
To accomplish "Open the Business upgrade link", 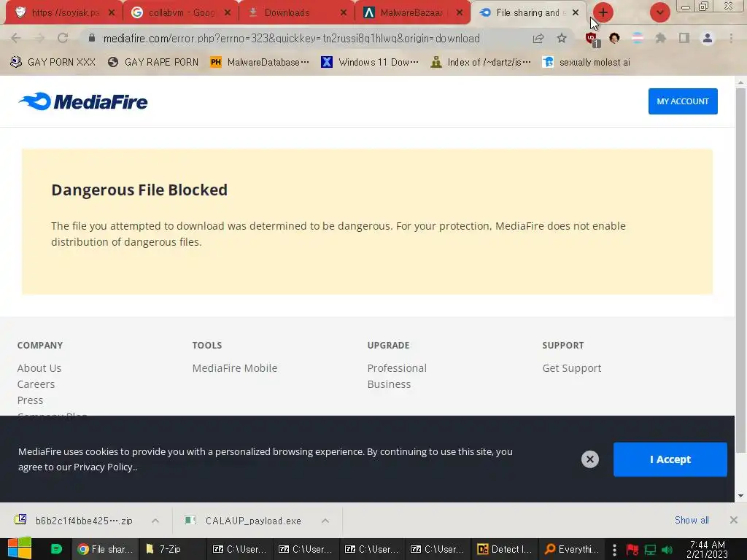I will coord(389,384).
